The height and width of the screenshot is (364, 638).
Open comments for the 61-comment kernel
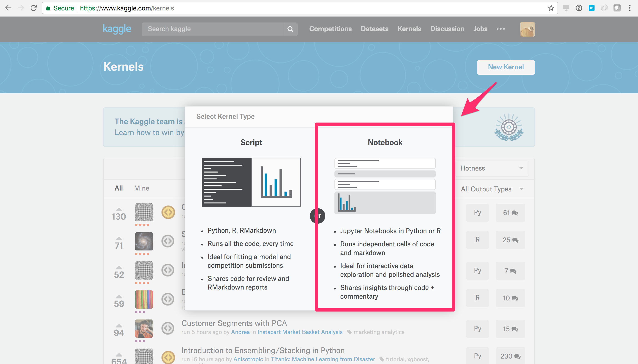(510, 213)
